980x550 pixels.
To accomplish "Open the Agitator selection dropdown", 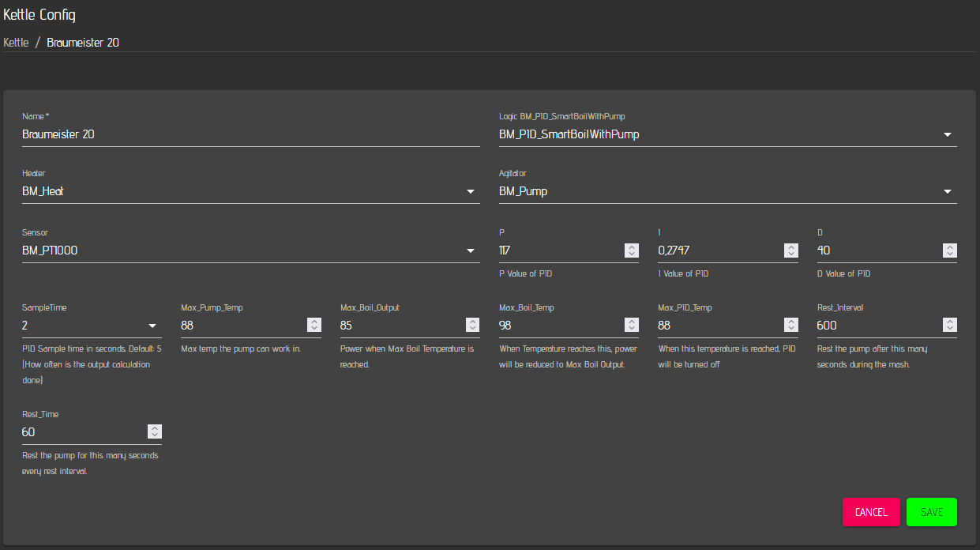I will 948,191.
